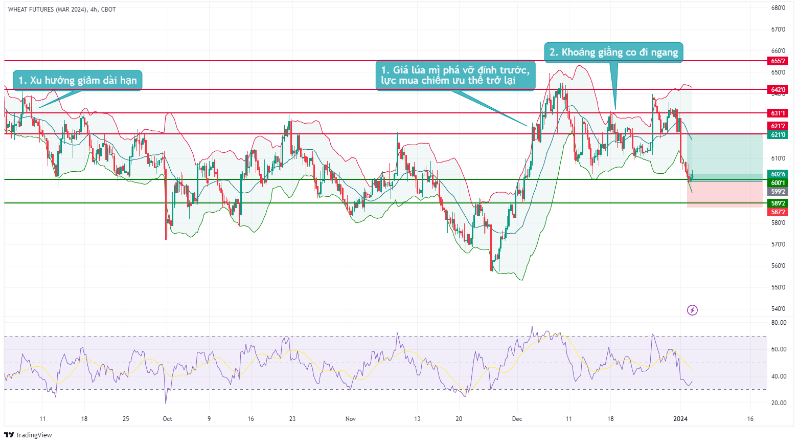Click the 621'0 green target price label

coord(777,134)
